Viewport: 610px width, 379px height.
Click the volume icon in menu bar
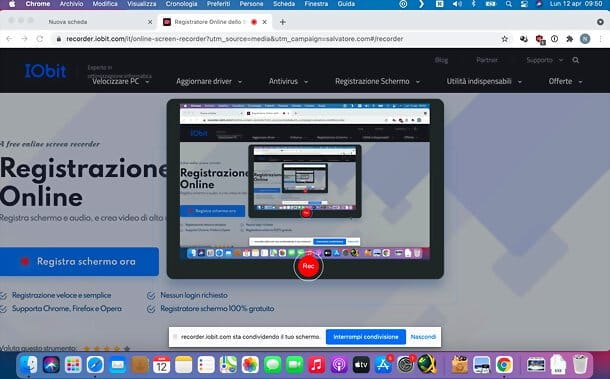(x=457, y=4)
